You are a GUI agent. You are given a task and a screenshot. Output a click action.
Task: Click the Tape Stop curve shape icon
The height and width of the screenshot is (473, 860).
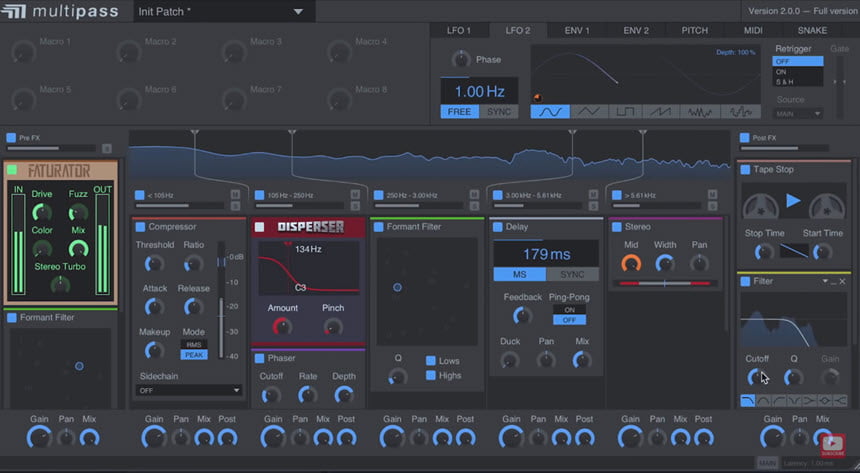coord(794,251)
